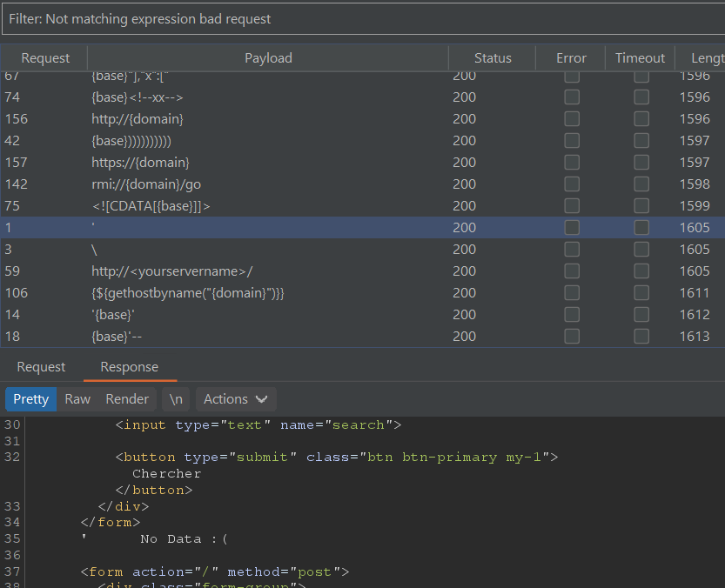
Task: Sort results by the Request column header
Action: tap(45, 57)
